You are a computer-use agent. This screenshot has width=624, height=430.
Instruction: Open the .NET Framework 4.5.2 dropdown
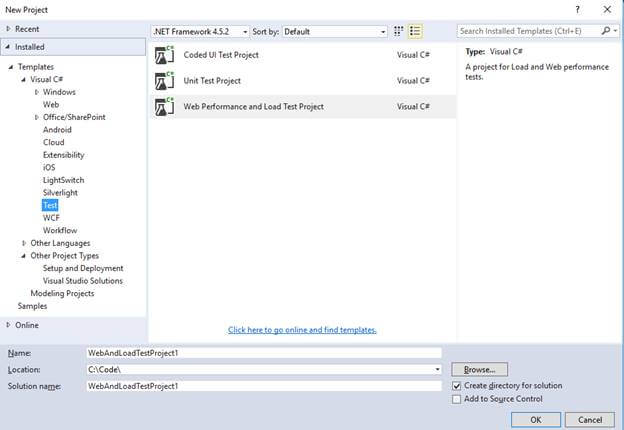pyautogui.click(x=201, y=31)
